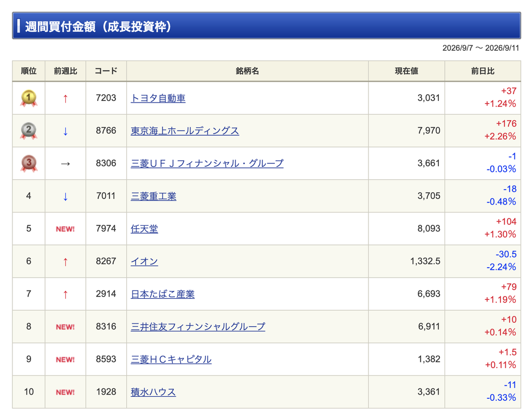Open the トヨタ自動車 stock link
Image resolution: width=530 pixels, height=420 pixels.
[158, 98]
